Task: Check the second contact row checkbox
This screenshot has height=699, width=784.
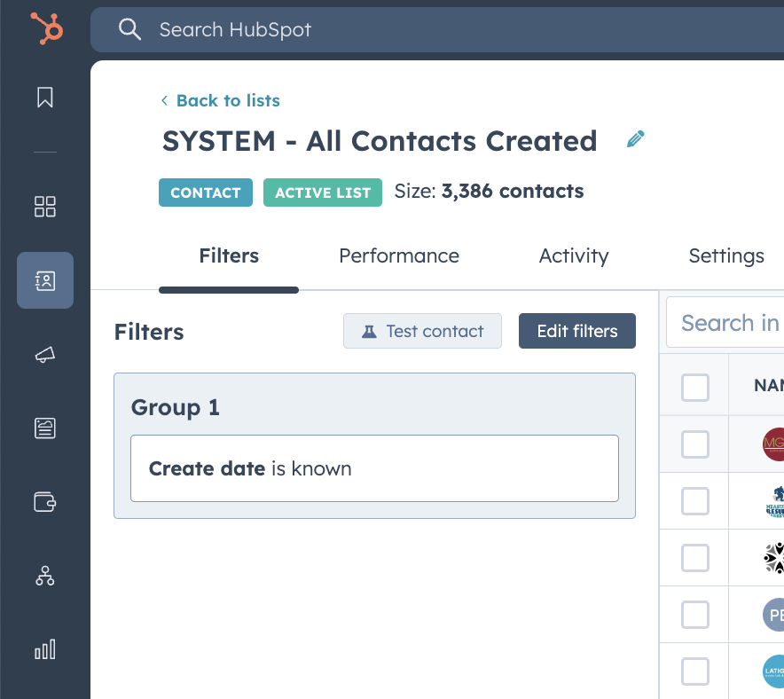Action: pyautogui.click(x=695, y=501)
